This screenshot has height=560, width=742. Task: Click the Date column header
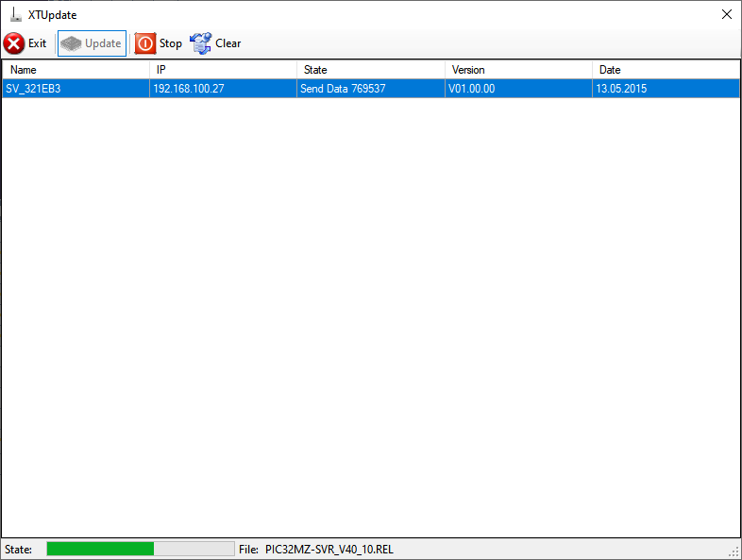666,70
